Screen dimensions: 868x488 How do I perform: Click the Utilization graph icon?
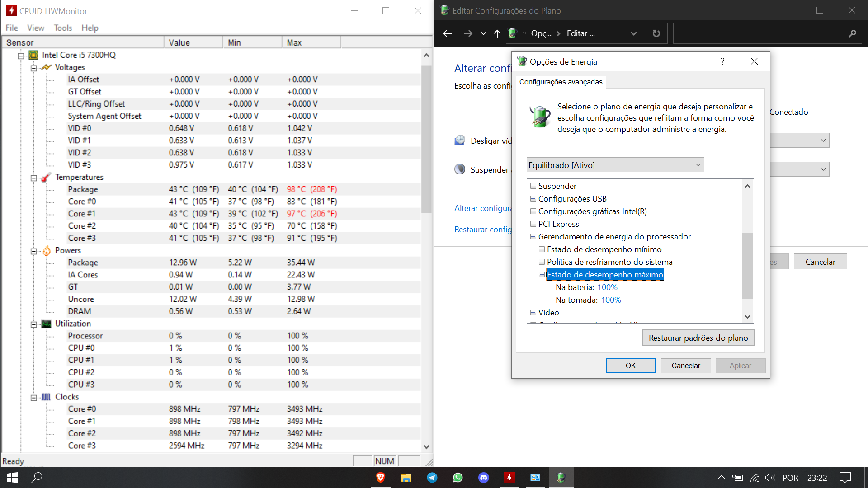(x=46, y=324)
